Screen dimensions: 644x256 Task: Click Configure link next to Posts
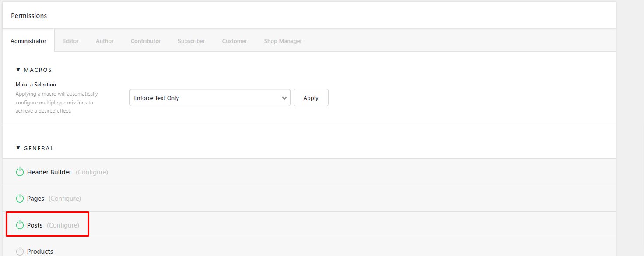(x=63, y=225)
